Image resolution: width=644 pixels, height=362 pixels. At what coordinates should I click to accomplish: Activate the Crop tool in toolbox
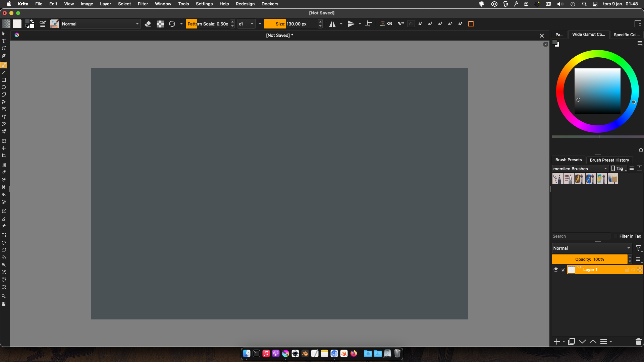(4, 156)
